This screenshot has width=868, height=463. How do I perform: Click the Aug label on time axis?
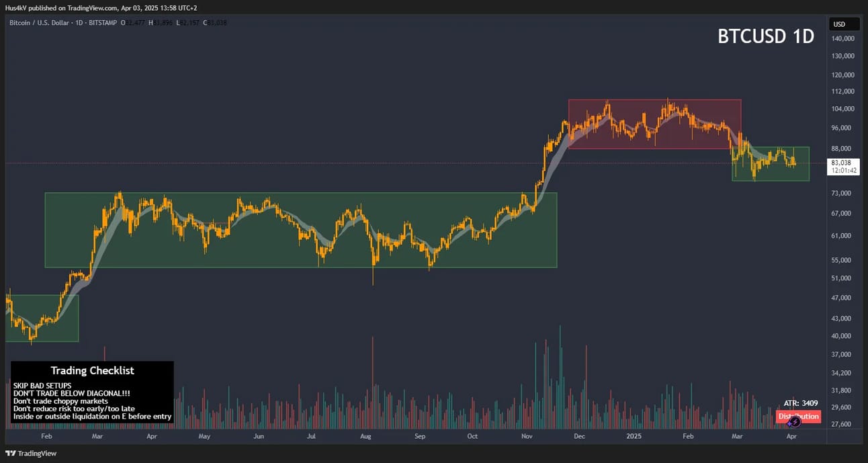pos(366,436)
